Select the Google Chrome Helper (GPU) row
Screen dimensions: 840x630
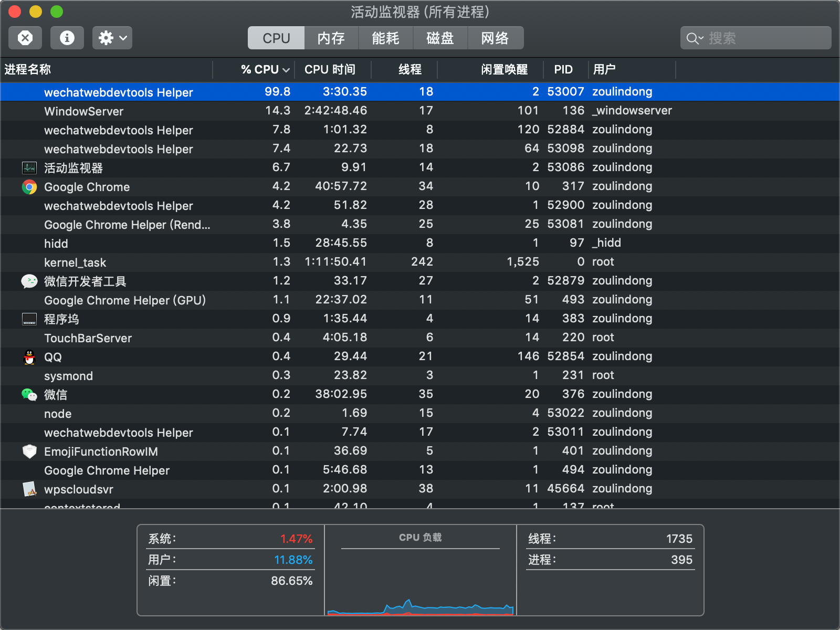[x=420, y=300]
